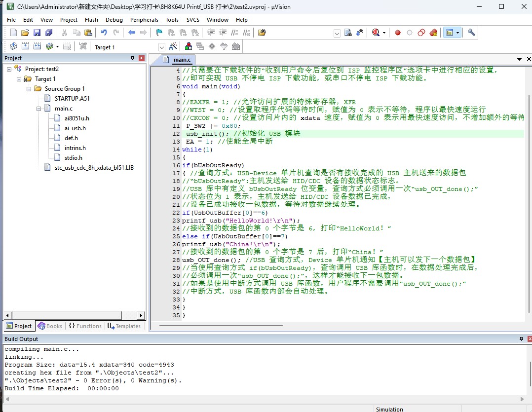Open the Find in Files icon
Viewport: 532px width, 412px height.
pos(262,33)
